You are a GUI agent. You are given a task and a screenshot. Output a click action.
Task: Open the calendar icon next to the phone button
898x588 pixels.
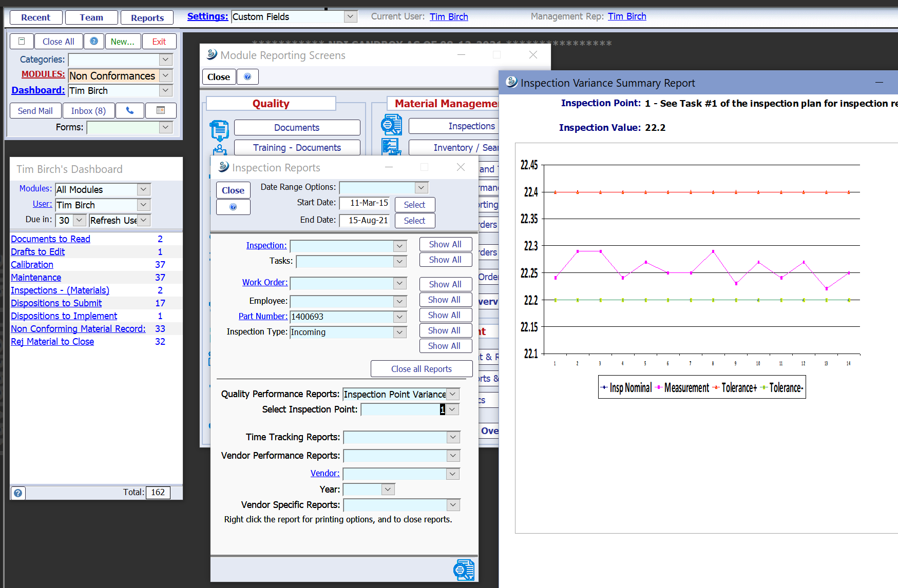click(161, 110)
